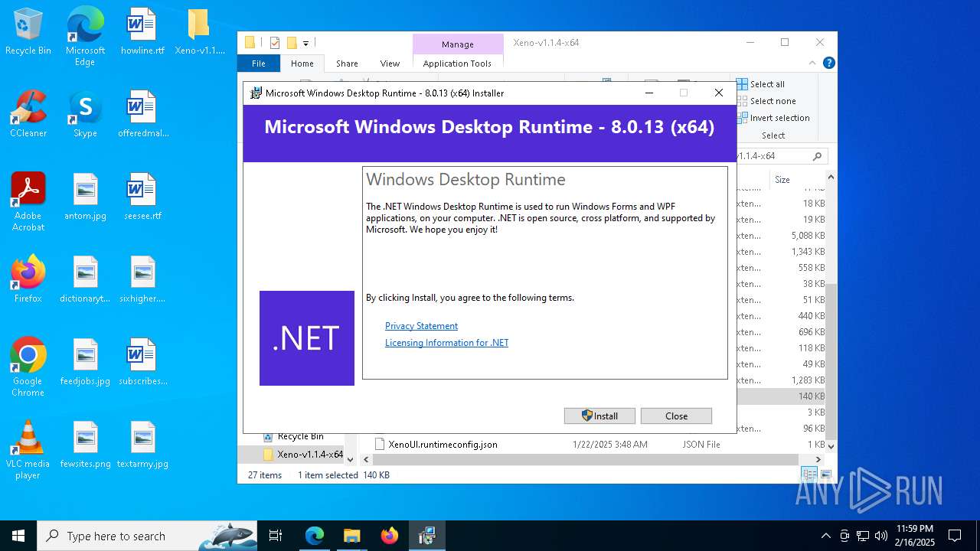Click horizontal scrollbar right arrow
This screenshot has width=980, height=551.
click(x=818, y=460)
